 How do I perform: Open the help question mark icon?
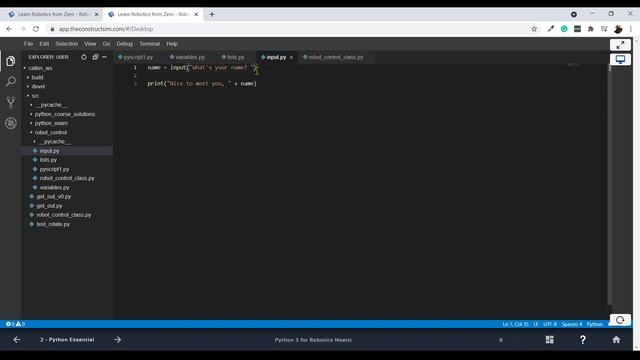click(x=582, y=340)
